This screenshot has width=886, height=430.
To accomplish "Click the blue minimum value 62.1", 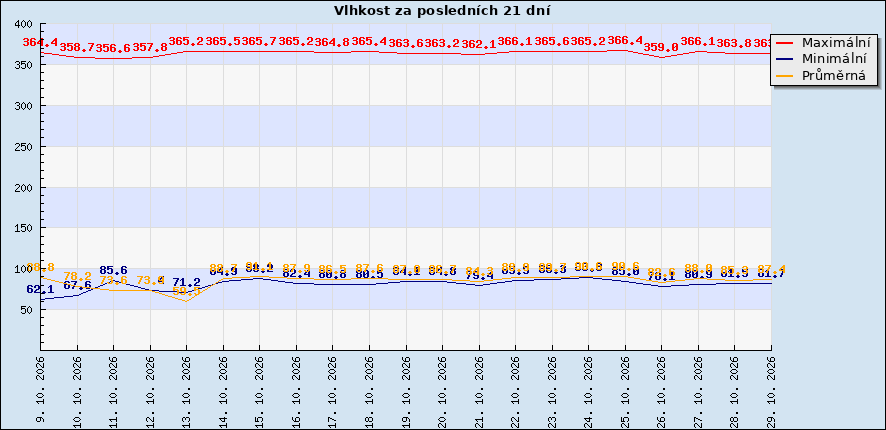I will pos(40,289).
